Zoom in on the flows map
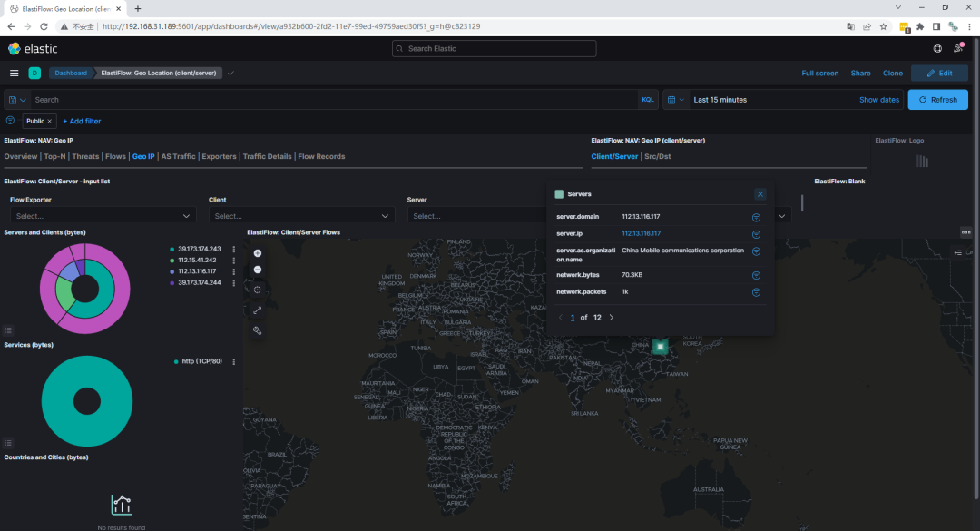 (x=257, y=253)
